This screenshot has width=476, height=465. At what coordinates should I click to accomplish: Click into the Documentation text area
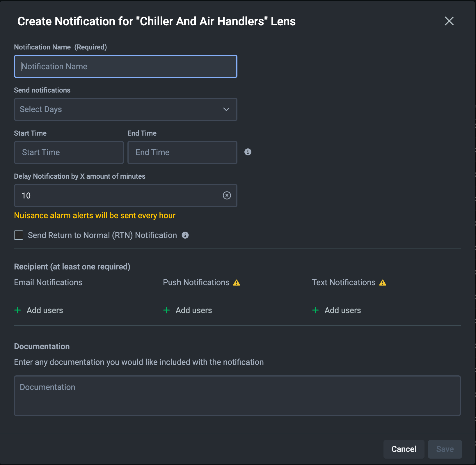point(237,396)
